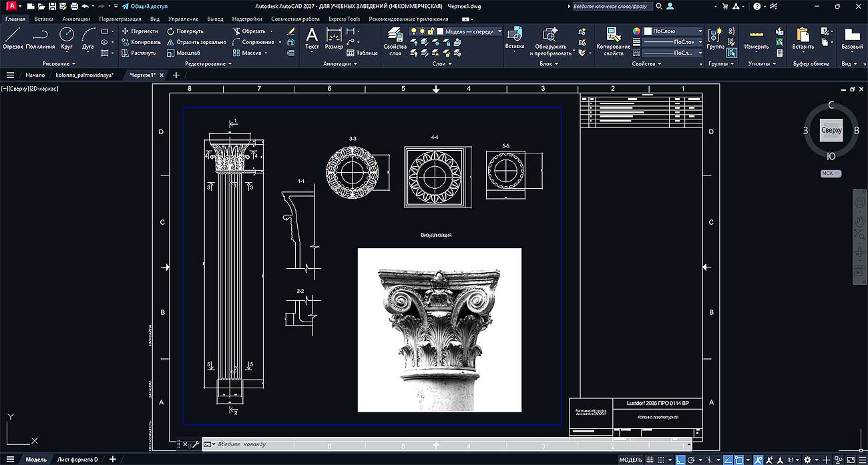Screen dimensions: 868x465
Task: Open Свойства слоя (Layer Properties)
Action: pos(395,41)
